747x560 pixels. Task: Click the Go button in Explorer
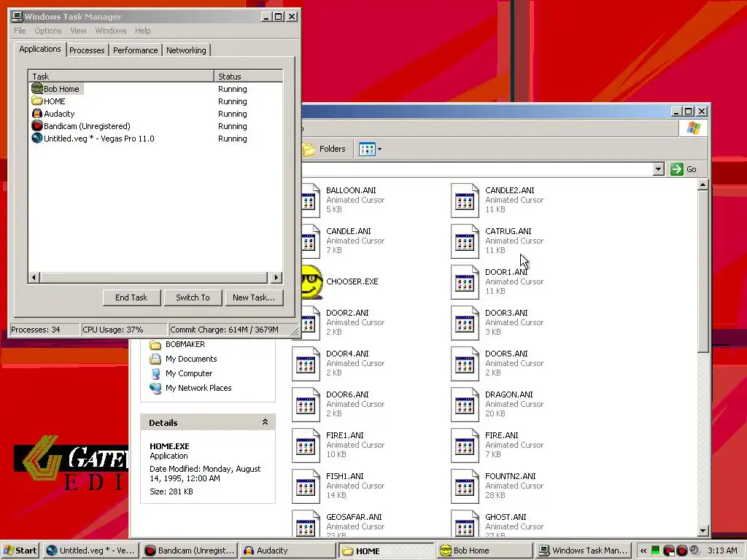[684, 169]
